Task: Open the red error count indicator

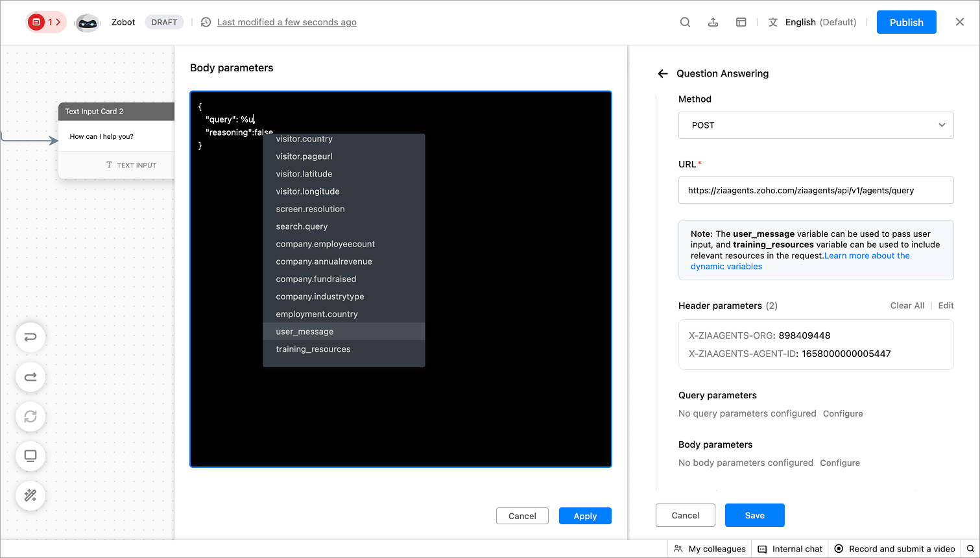Action: point(46,22)
